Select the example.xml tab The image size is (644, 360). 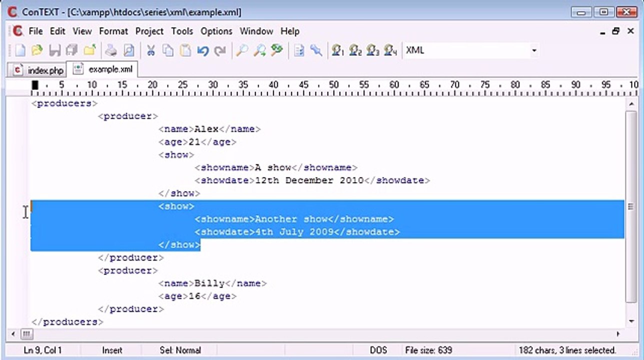(103, 69)
